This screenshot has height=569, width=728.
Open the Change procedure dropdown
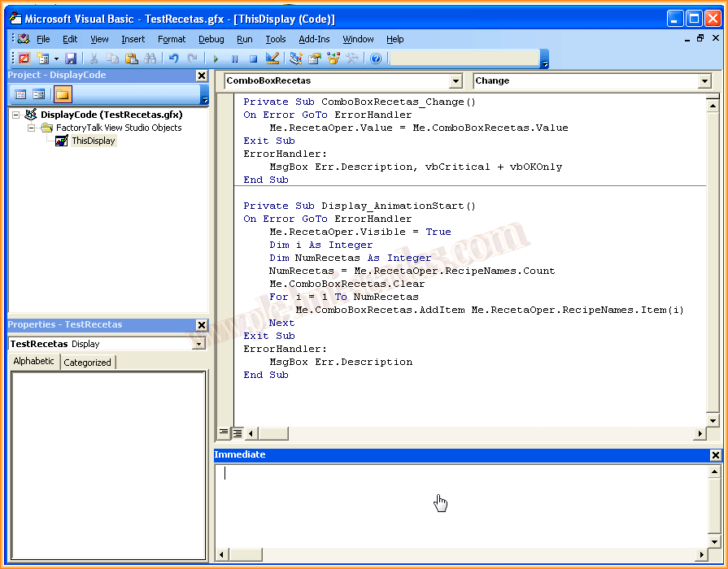coord(704,81)
